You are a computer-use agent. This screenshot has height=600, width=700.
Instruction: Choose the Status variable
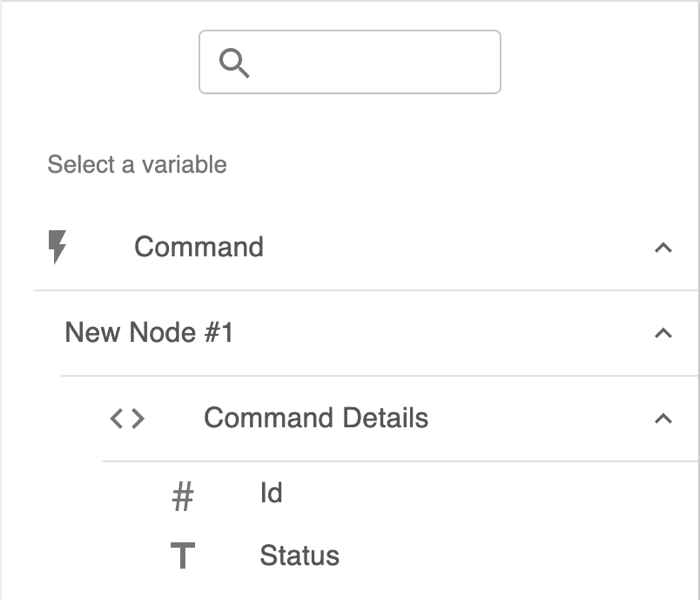click(x=299, y=556)
